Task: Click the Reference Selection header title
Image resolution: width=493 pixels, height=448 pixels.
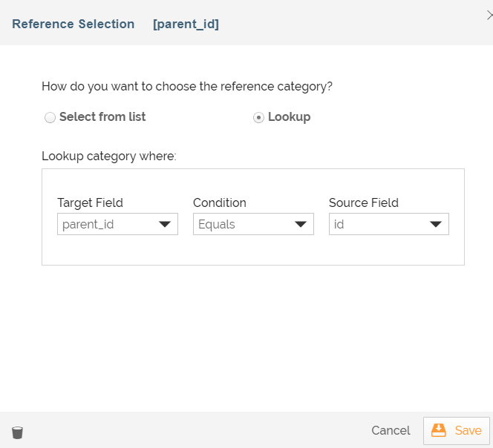Action: (x=74, y=24)
